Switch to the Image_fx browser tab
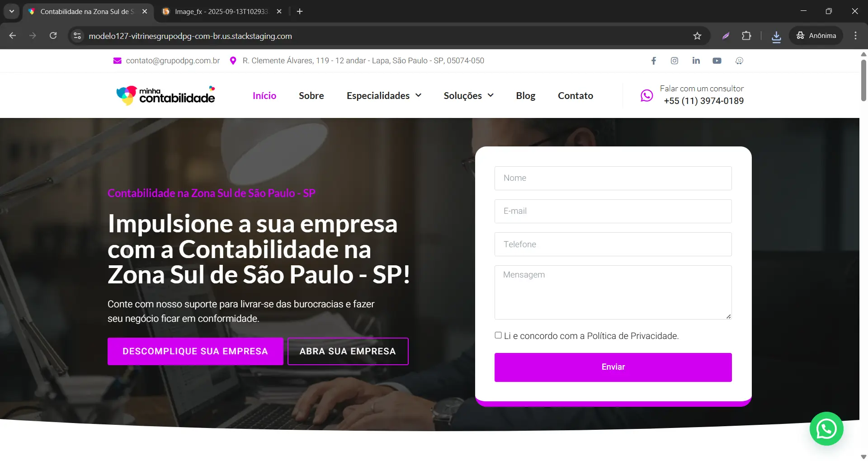 222,11
